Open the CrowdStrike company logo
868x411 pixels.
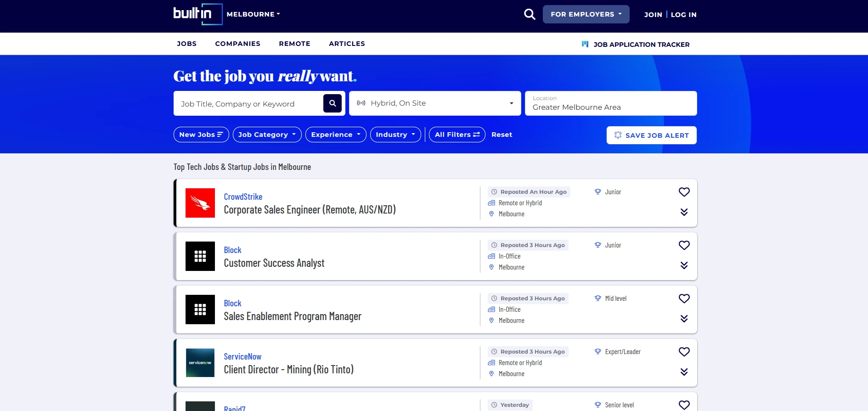point(200,203)
